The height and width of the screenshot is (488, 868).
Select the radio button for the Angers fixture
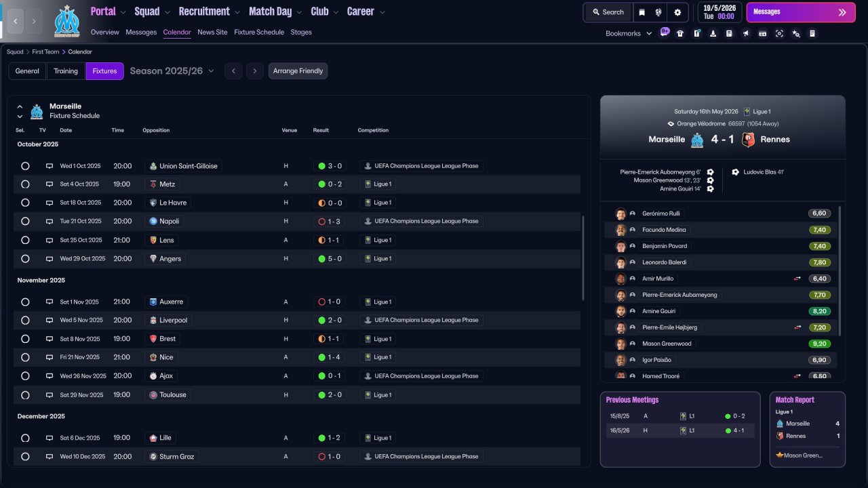coord(25,259)
